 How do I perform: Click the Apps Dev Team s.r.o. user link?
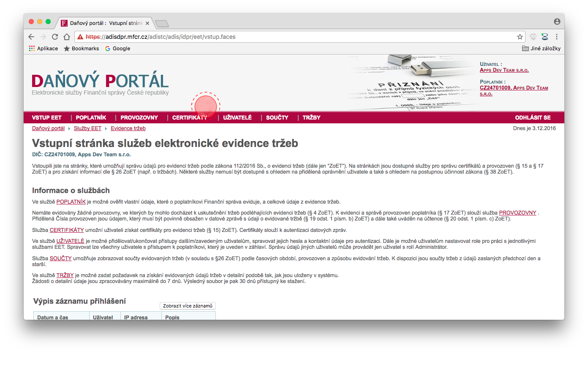(x=504, y=70)
